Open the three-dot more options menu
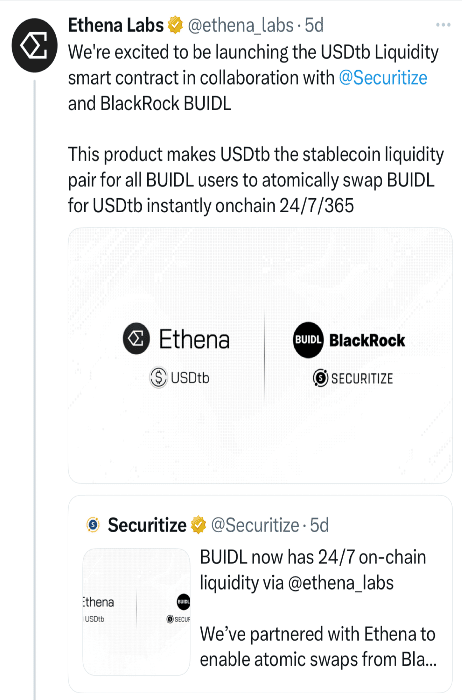462x700 pixels. 443,25
